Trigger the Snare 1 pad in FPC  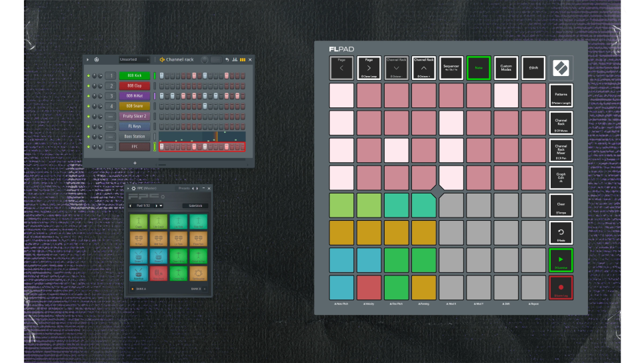point(139,256)
